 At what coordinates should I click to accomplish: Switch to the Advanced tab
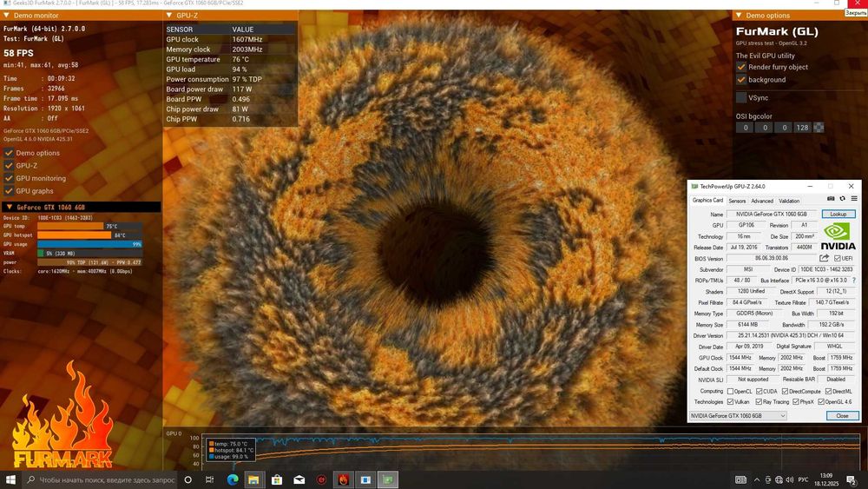pos(762,201)
